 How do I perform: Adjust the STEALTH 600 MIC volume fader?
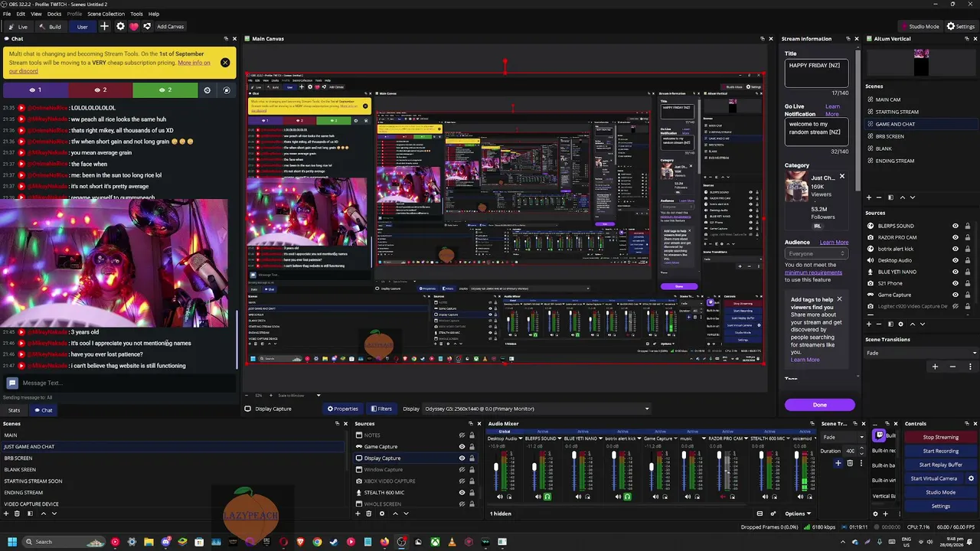(761, 455)
